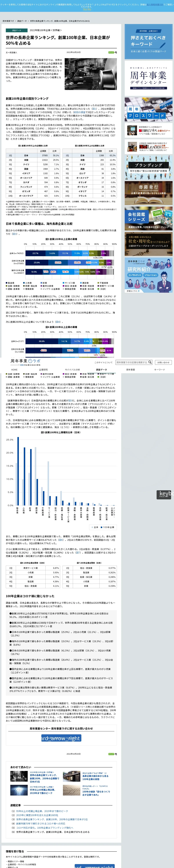
Task: Click the ポーランド row in the 図2 table
Action: click(89, 187)
